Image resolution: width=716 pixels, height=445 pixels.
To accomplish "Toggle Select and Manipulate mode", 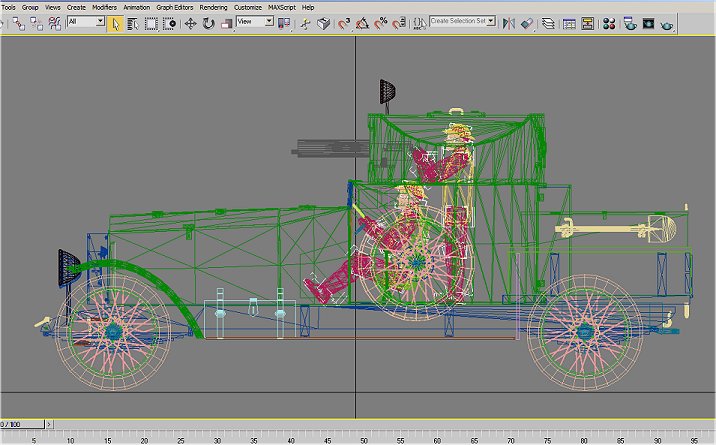I will click(305, 23).
